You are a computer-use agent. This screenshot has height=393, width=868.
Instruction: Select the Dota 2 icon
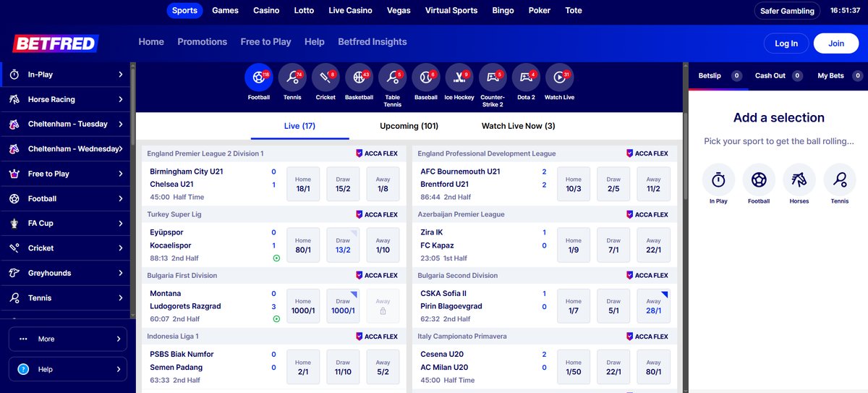pos(526,77)
